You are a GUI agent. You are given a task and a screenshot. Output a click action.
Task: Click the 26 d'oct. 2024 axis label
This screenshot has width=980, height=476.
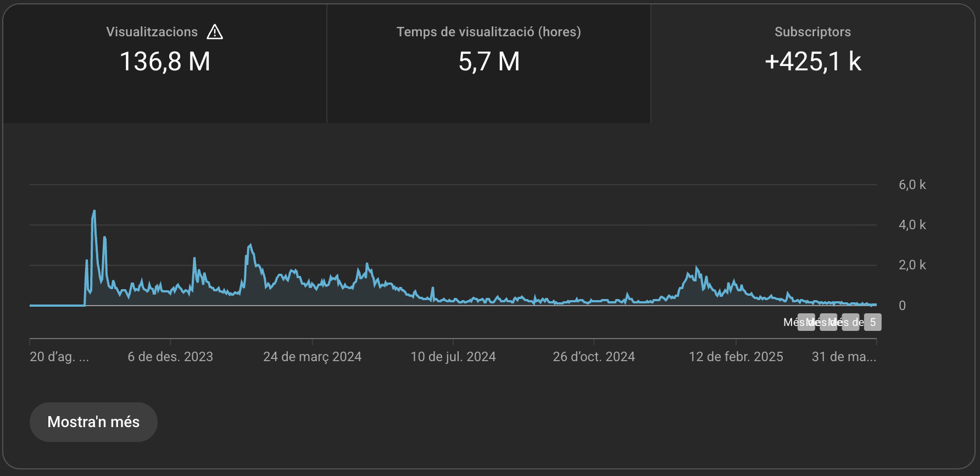tap(594, 357)
